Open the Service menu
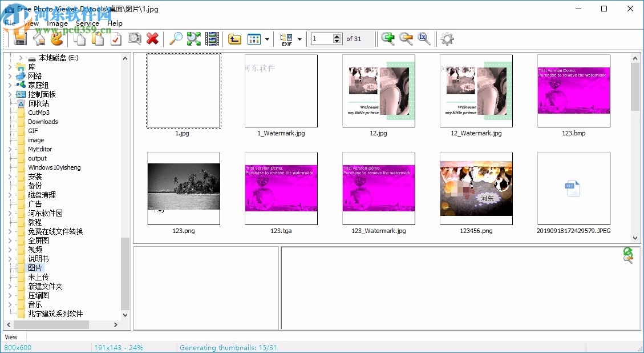644x353 pixels. click(87, 23)
